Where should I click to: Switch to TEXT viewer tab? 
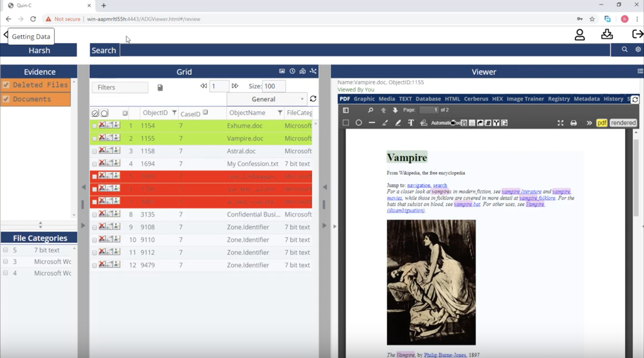point(405,99)
